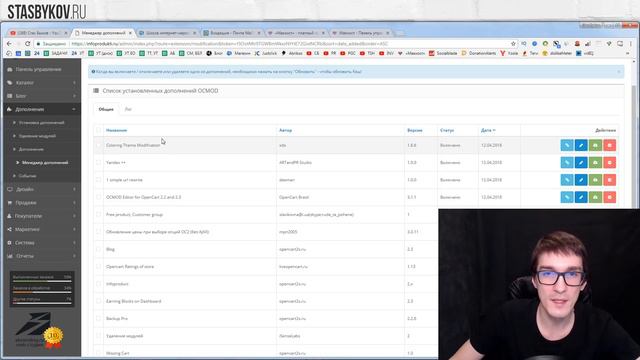Open the Socialblade bookmark
640x360 pixels.
(443, 53)
